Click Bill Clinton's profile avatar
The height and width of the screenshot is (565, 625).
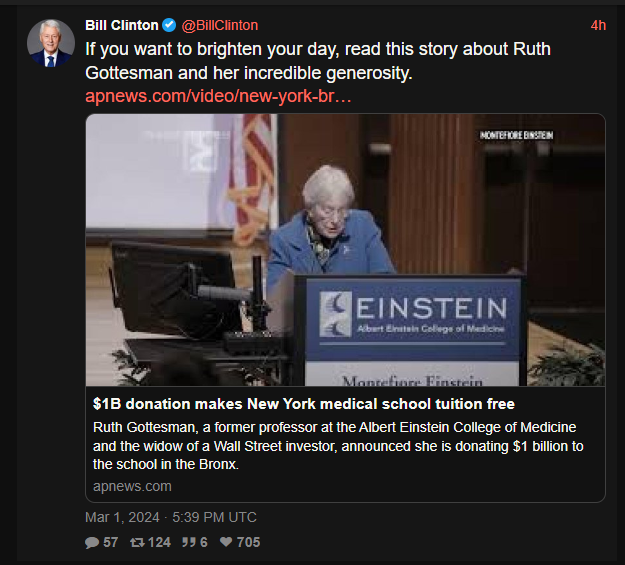tap(51, 43)
